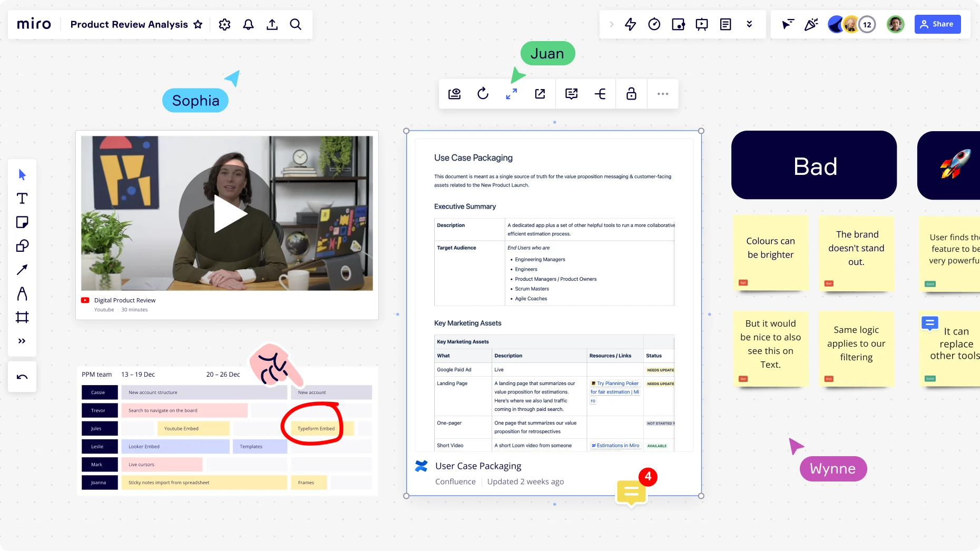The height and width of the screenshot is (551, 980).
Task: Click the Undo arrow
Action: (22, 377)
